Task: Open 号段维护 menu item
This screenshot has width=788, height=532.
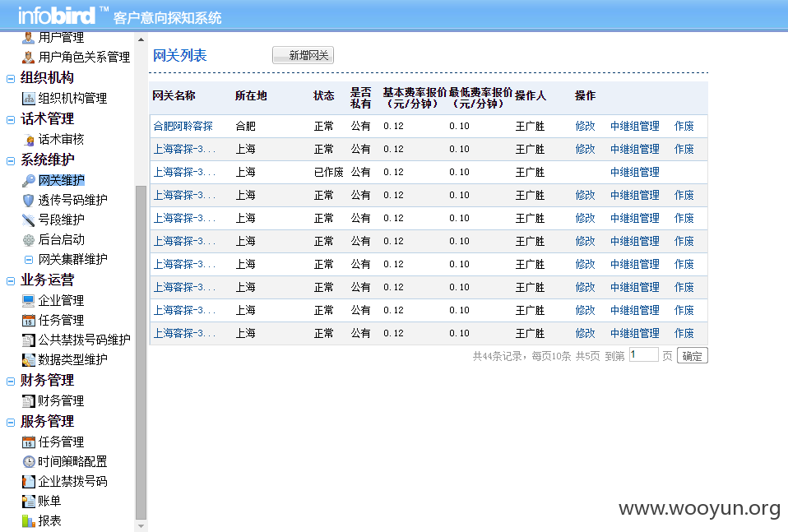Action: pos(62,220)
